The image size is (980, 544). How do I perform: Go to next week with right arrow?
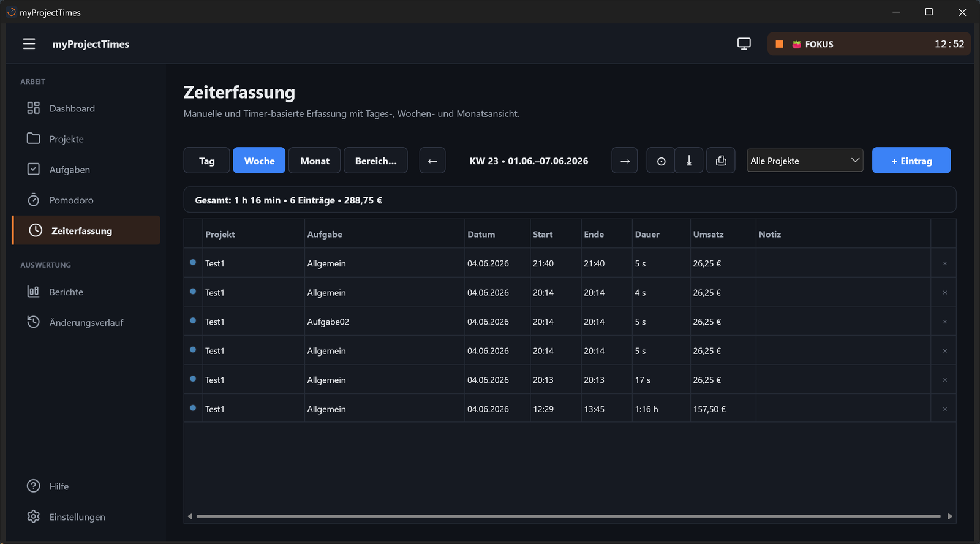(625, 161)
